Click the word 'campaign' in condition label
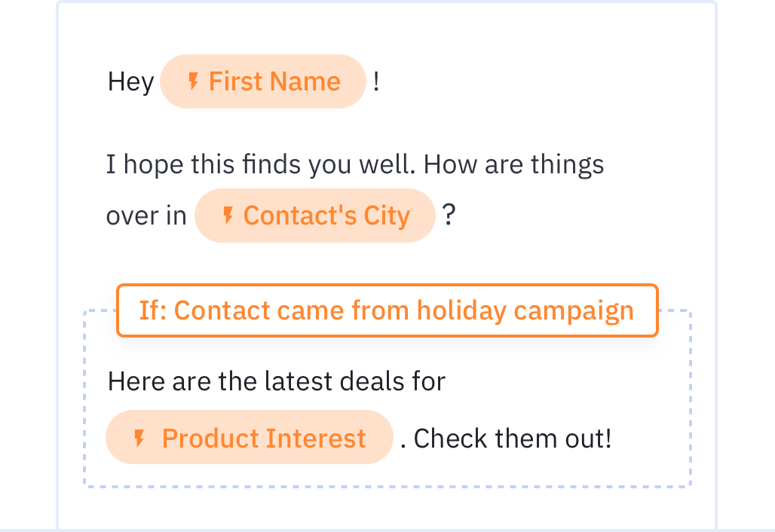The width and height of the screenshot is (775, 532). 574,311
